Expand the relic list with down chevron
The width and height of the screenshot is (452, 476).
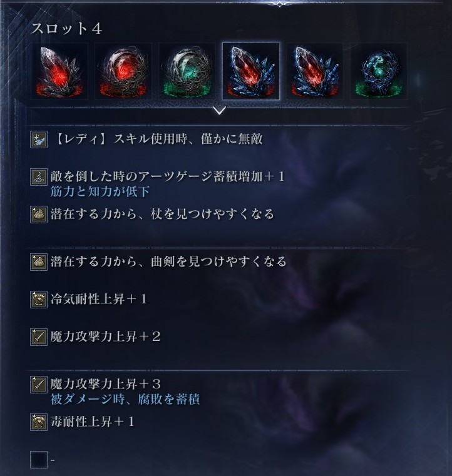pyautogui.click(x=220, y=110)
